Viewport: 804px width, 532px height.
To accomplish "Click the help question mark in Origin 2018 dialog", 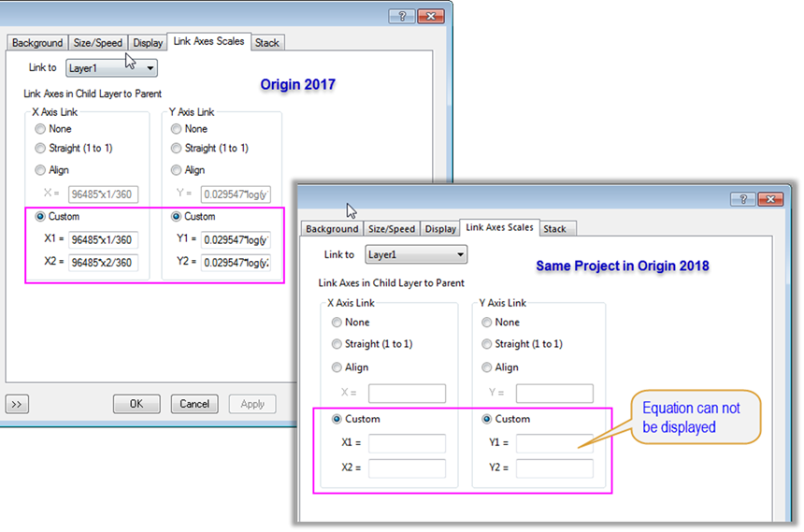I will pos(743,199).
